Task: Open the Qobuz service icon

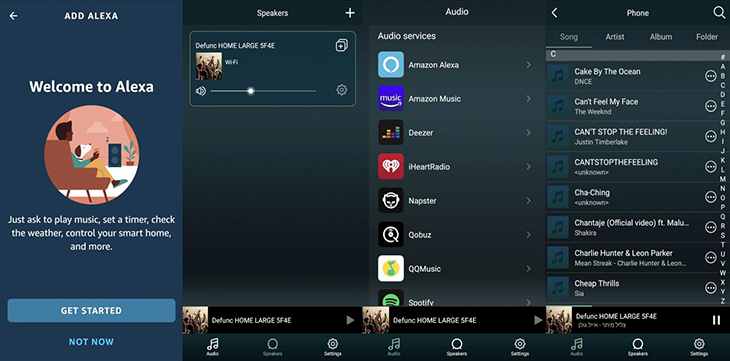Action: click(x=391, y=235)
